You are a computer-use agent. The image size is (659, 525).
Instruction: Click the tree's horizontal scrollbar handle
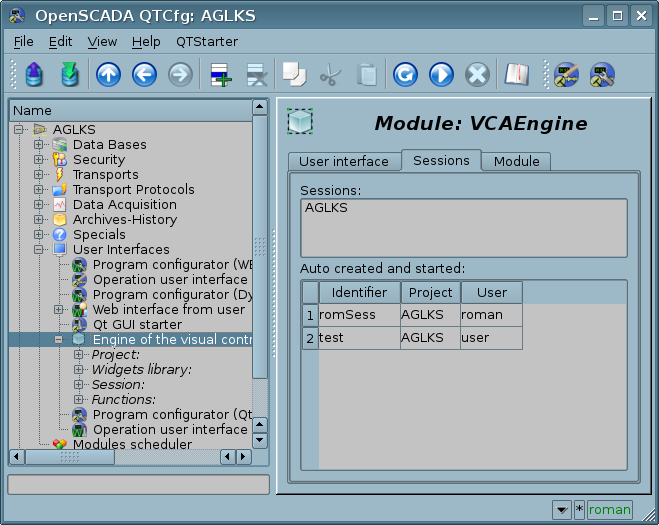click(70, 457)
